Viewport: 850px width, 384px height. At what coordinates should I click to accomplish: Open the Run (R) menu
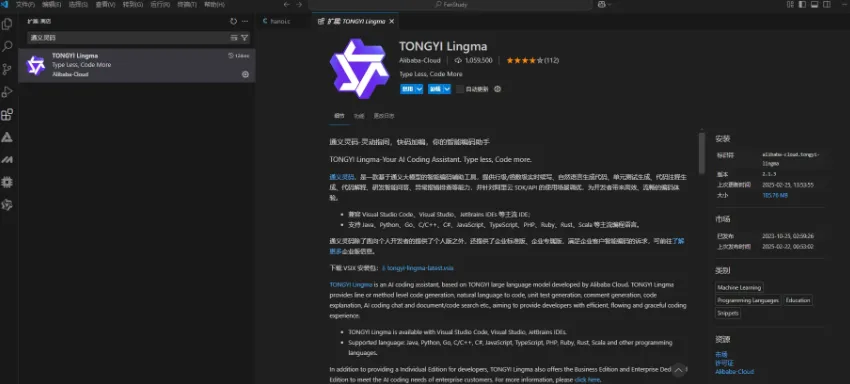(x=160, y=4)
